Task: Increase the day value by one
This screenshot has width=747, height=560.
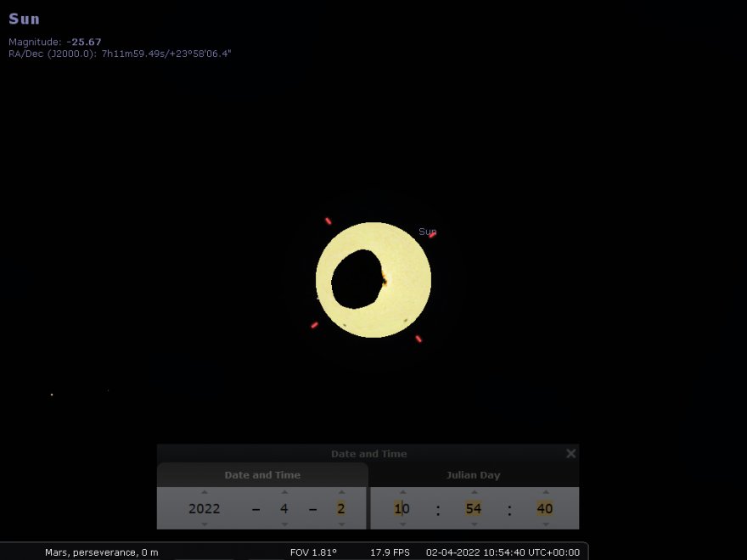Action: [x=340, y=492]
